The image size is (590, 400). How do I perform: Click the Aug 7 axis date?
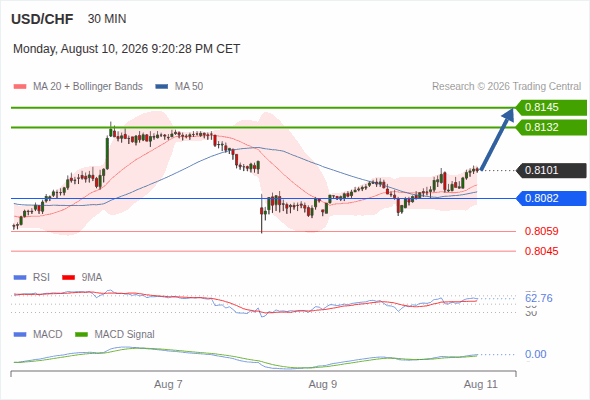(168, 384)
